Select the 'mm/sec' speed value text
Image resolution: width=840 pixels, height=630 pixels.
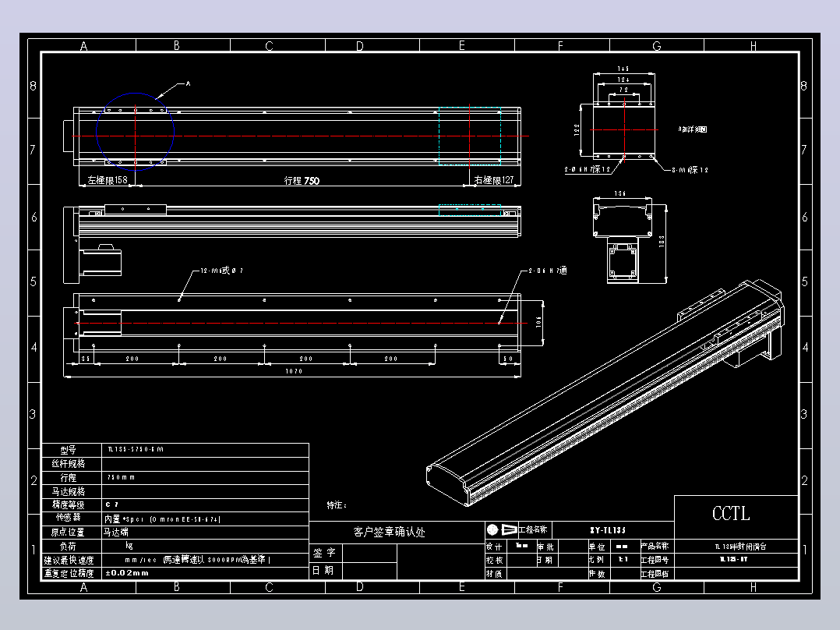tap(198, 560)
